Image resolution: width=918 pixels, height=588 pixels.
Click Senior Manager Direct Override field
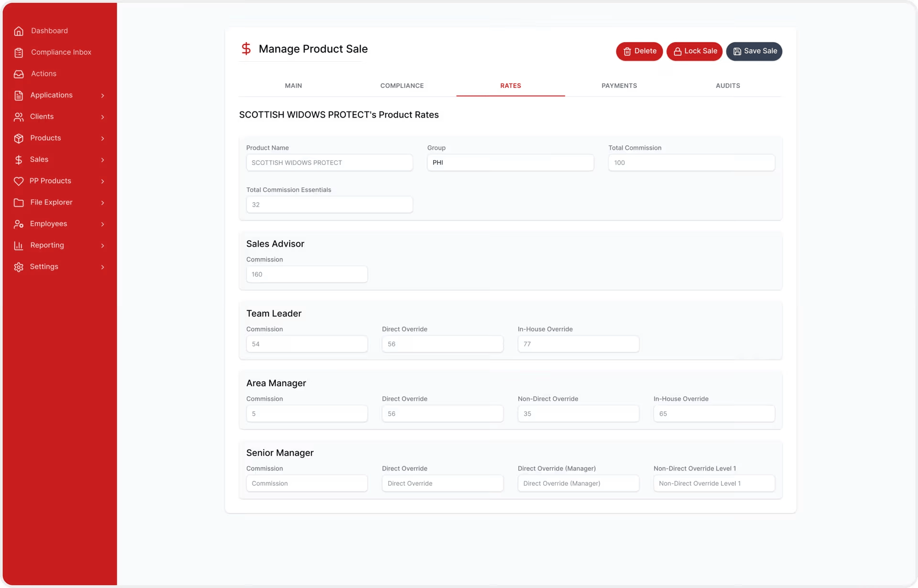(x=443, y=484)
